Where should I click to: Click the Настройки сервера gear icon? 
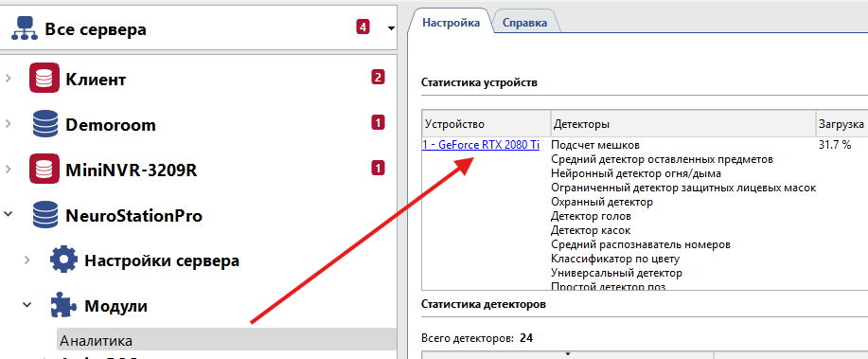click(63, 260)
